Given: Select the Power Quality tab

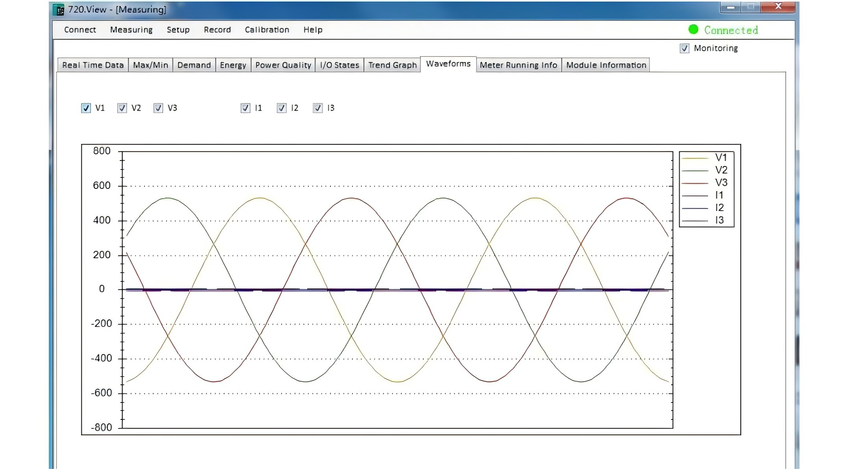Looking at the screenshot, I should (x=283, y=65).
